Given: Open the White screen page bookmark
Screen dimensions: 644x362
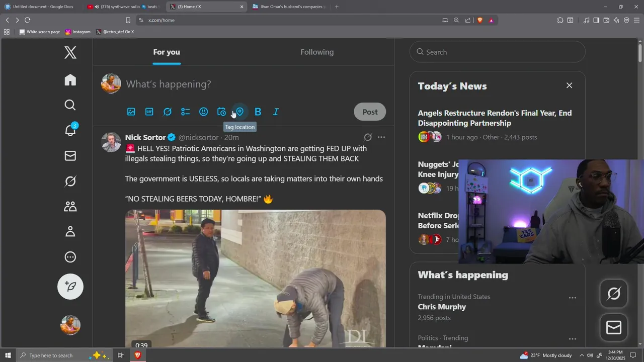Looking at the screenshot, I should pos(39,32).
